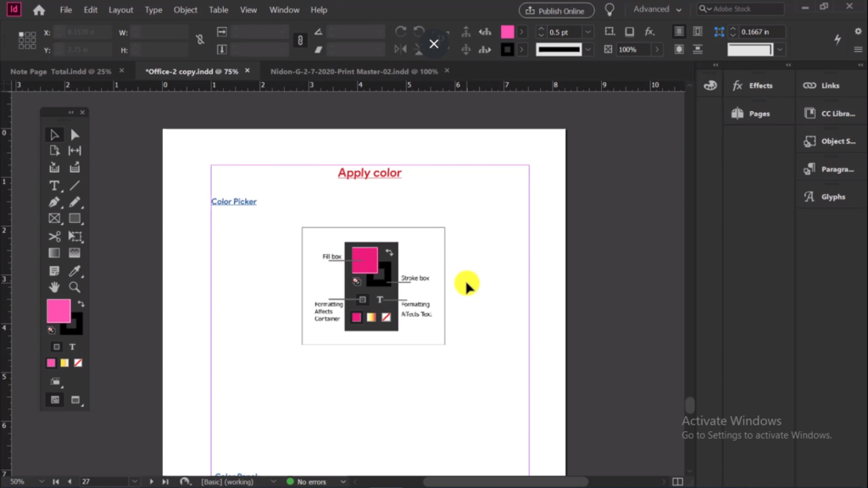Expand the stroke weight dropdown
868x488 pixels.
[x=588, y=32]
